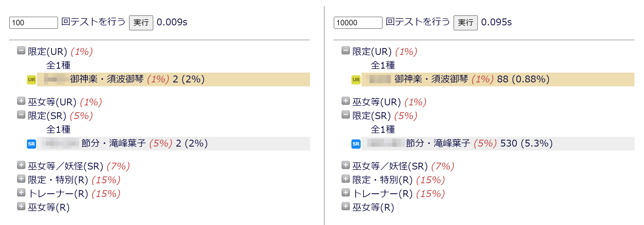Select 御神楽・須波御琴 row showing 88 results

pos(497,79)
